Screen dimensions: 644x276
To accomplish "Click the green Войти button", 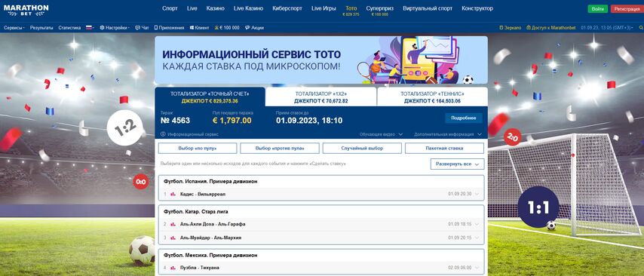I will point(597,9).
